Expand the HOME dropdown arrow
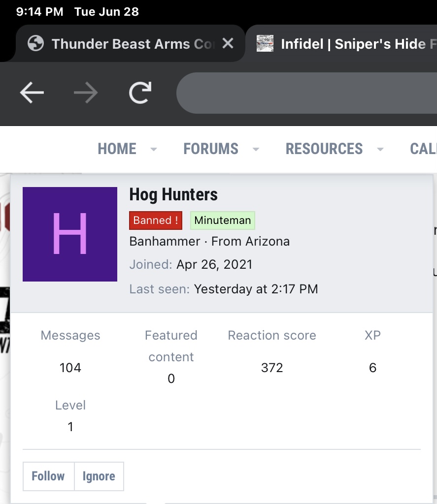 [154, 149]
